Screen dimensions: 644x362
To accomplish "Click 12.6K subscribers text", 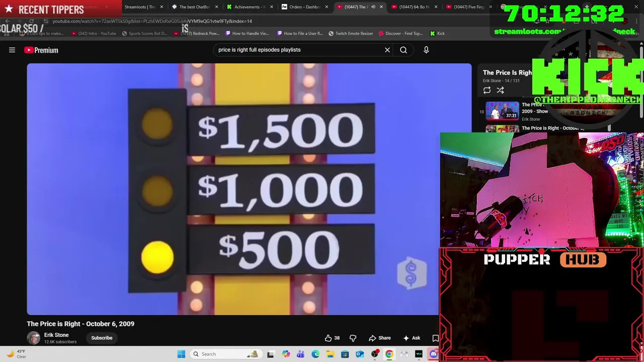I will click(x=60, y=342).
